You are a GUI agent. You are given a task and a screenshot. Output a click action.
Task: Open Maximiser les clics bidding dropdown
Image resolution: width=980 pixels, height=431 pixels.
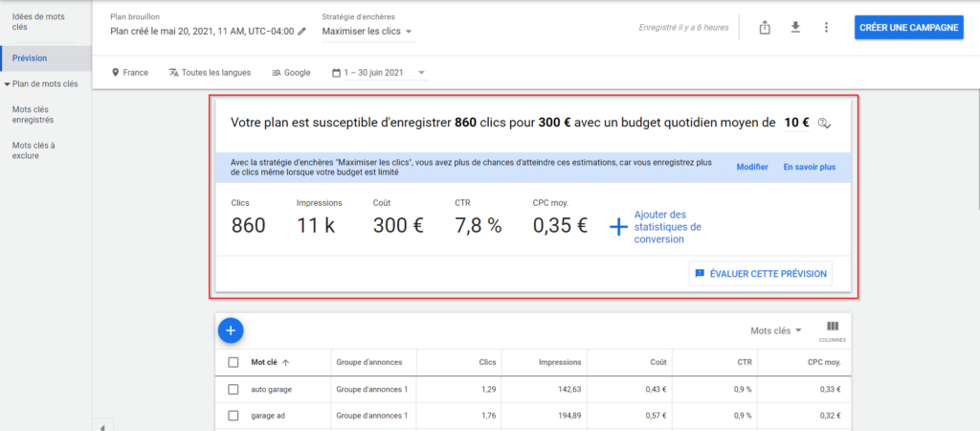coord(368,32)
